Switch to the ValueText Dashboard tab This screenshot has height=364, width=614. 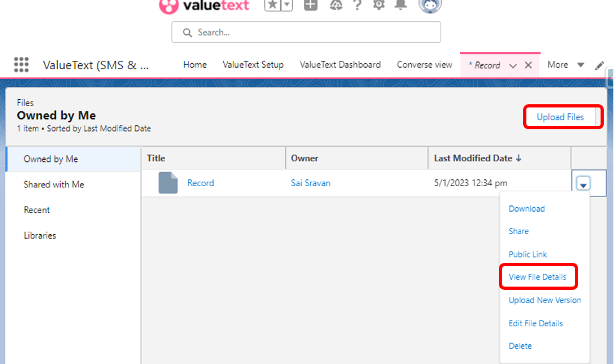(x=340, y=65)
